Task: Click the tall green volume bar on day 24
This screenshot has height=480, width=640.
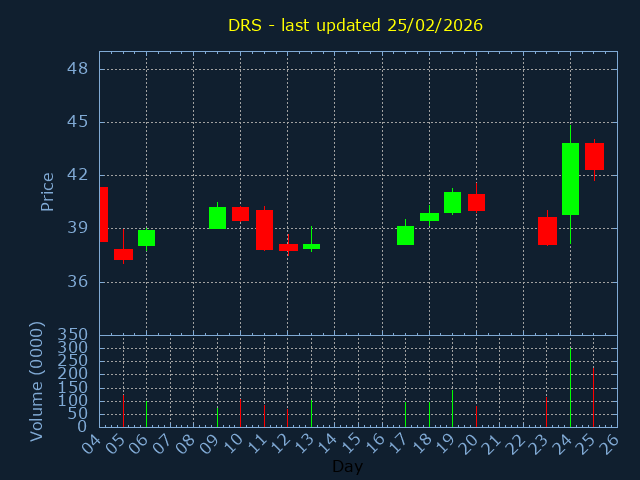Action: click(x=570, y=387)
